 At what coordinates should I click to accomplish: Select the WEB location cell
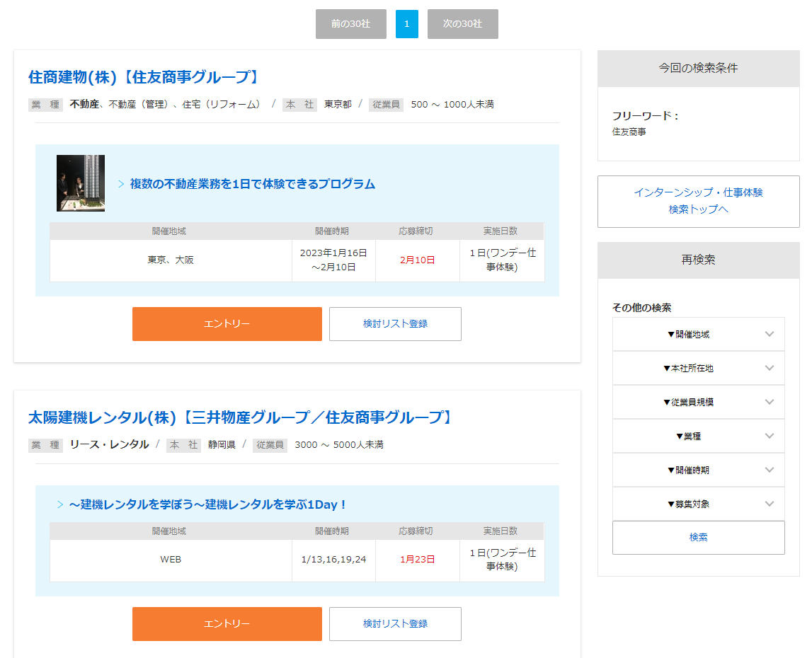click(171, 560)
